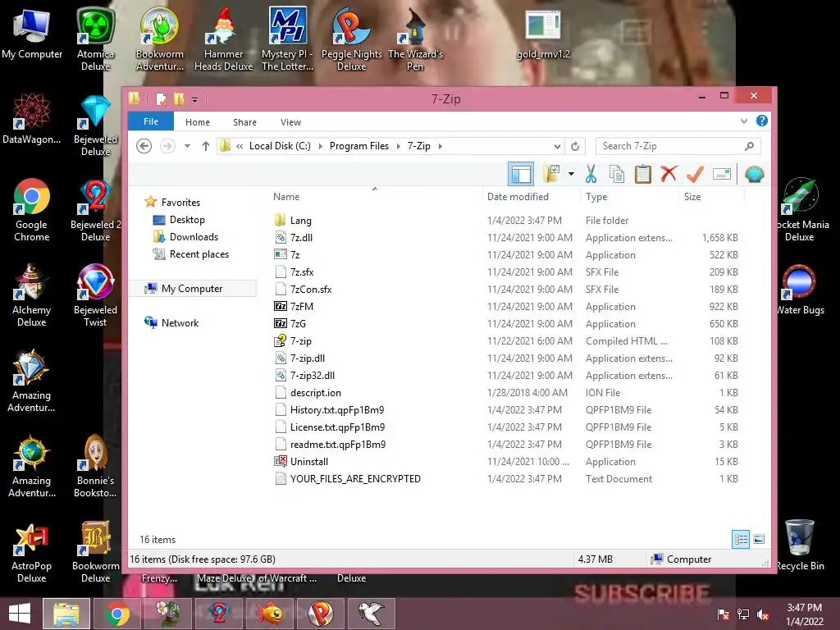Image resolution: width=840 pixels, height=630 pixels.
Task: Expand the ribbon chevron
Action: click(744, 121)
